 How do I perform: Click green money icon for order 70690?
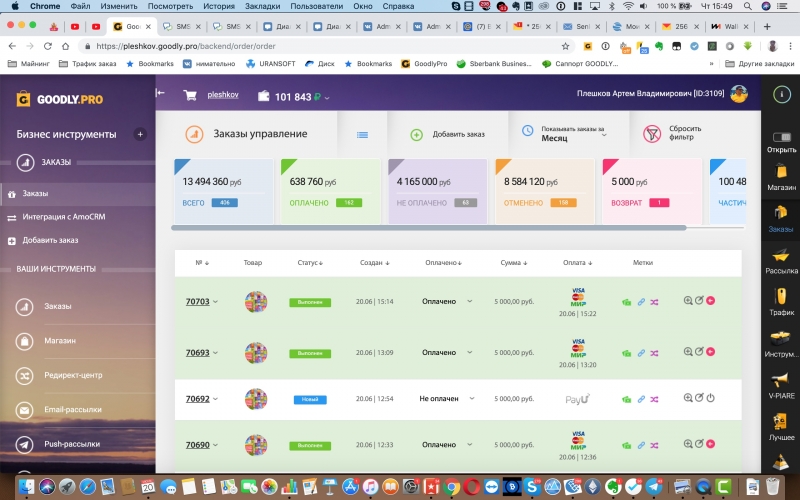click(x=627, y=445)
